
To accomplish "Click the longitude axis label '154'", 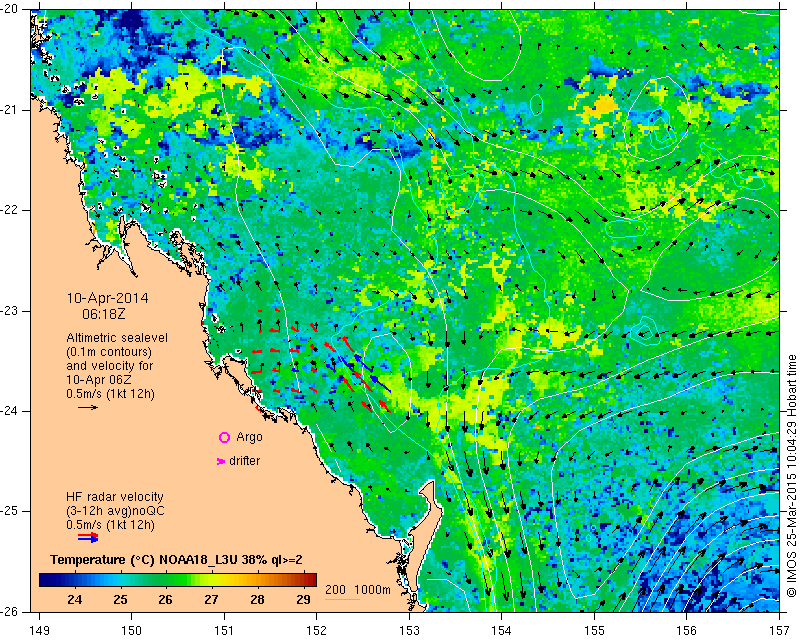I will pos(502,631).
